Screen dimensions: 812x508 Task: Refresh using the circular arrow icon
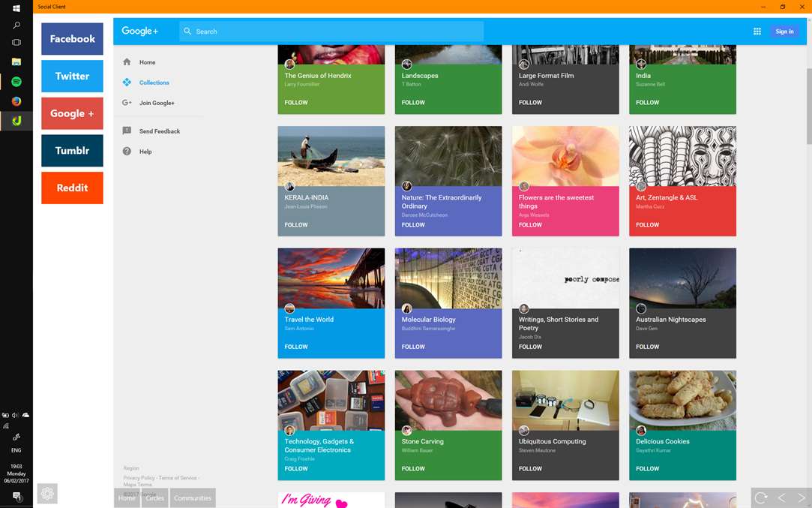[x=761, y=497]
